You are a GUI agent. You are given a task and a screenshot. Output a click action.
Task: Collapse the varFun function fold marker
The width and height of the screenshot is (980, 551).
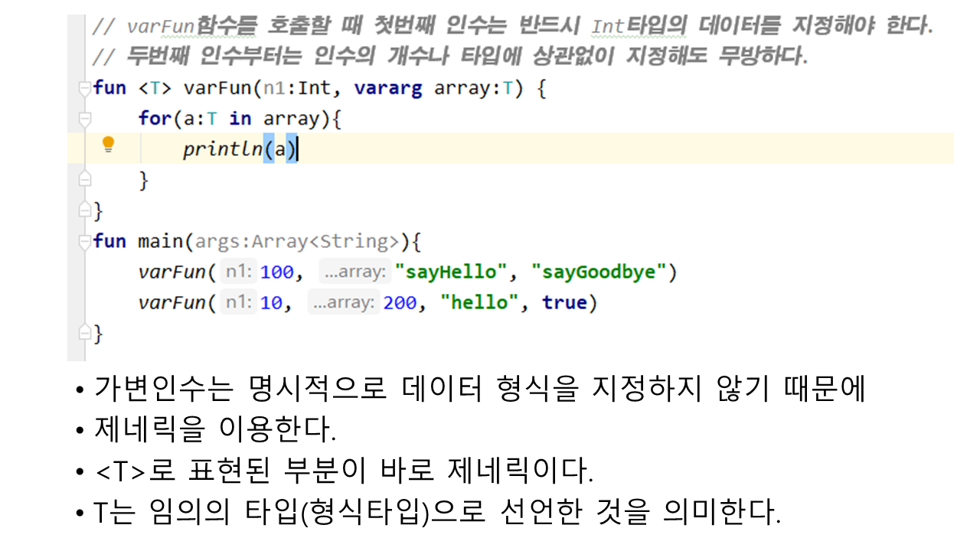[85, 89]
